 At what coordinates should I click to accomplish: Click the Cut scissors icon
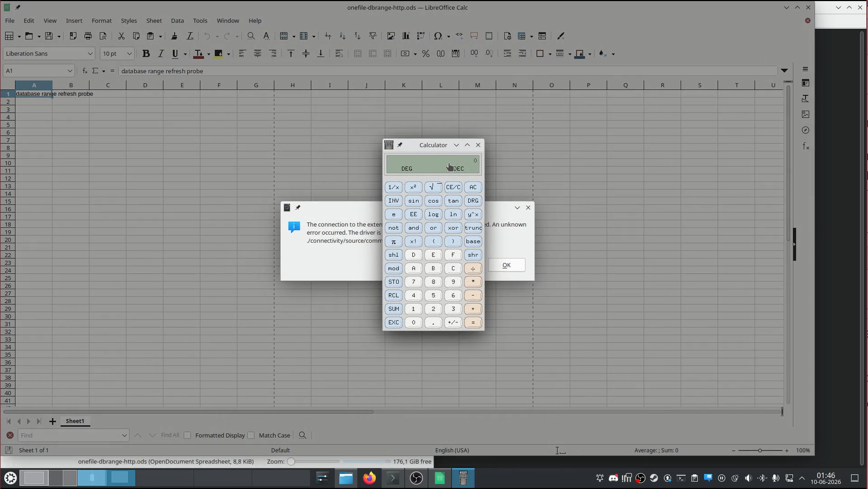tap(121, 36)
